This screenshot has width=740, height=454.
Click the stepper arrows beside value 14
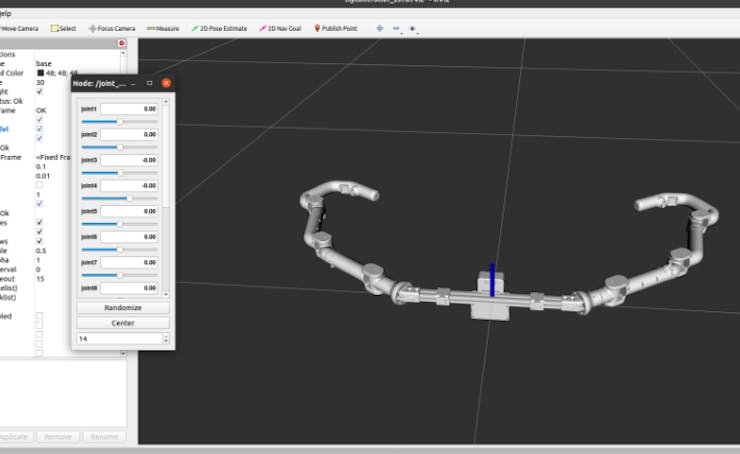click(165, 339)
